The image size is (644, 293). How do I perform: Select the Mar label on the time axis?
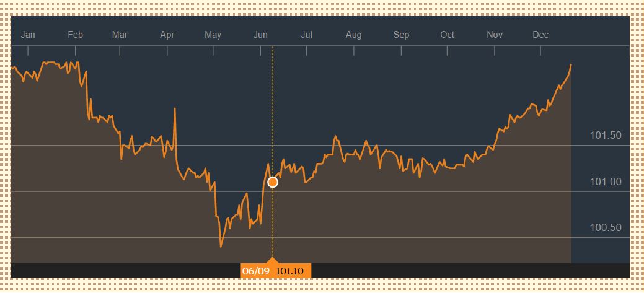pyautogui.click(x=120, y=35)
